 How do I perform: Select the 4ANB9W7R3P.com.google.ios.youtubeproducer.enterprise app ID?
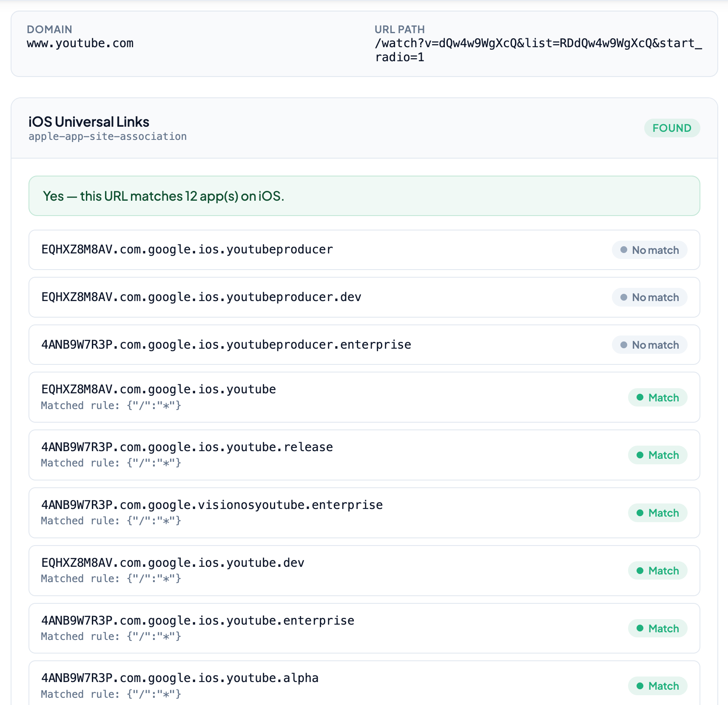[226, 345]
